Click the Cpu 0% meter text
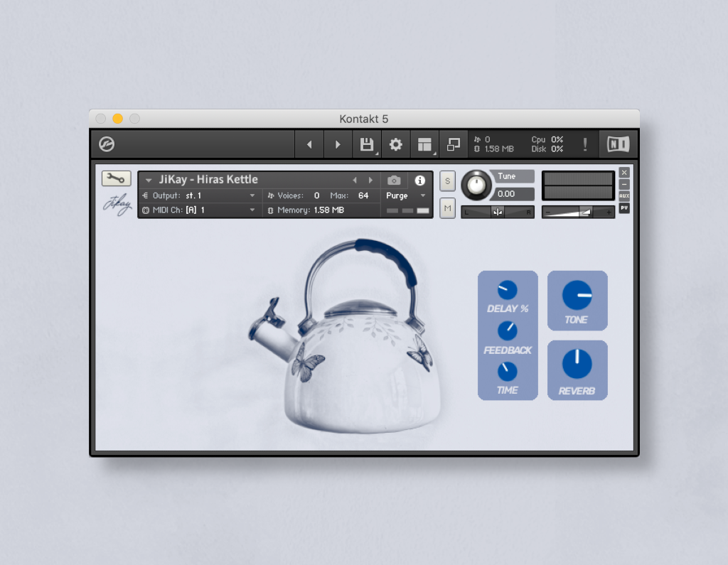 [547, 139]
